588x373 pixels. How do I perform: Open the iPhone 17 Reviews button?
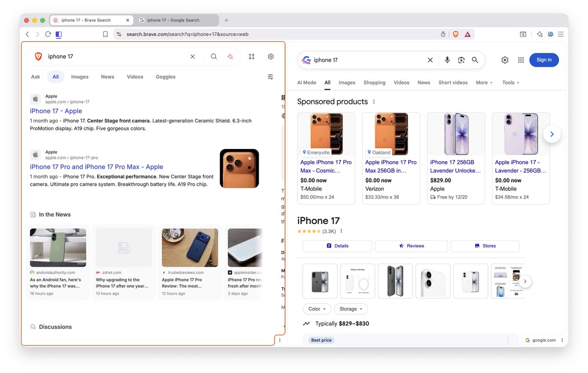coord(412,246)
